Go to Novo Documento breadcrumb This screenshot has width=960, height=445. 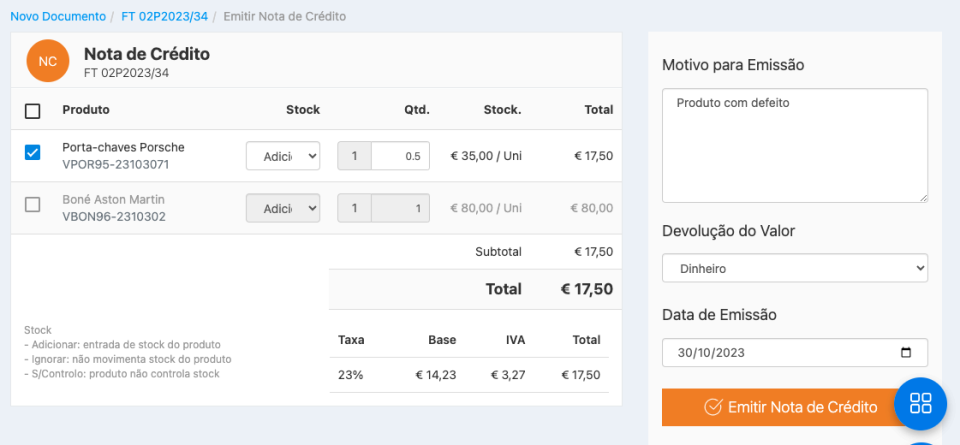(58, 17)
